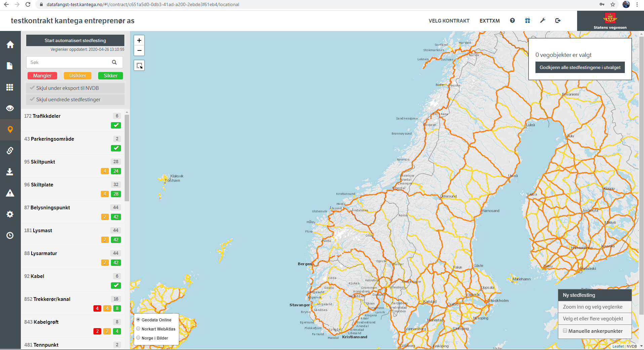Click orange badge 4 on Skiltpunkt
This screenshot has height=350, width=644.
coord(105,171)
